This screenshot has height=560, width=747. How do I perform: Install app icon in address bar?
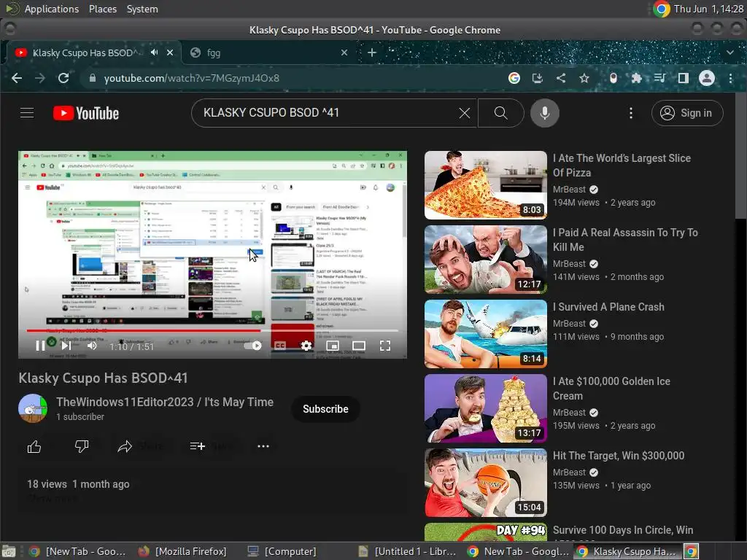pyautogui.click(x=538, y=78)
